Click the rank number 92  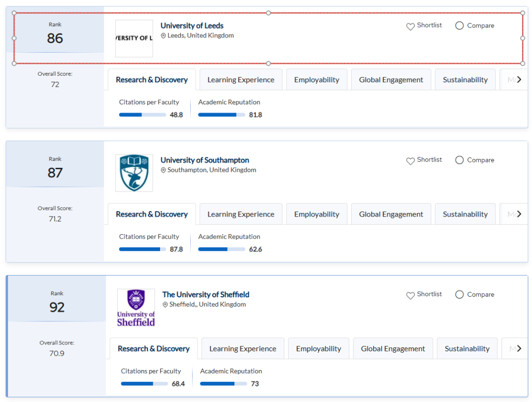pos(57,308)
